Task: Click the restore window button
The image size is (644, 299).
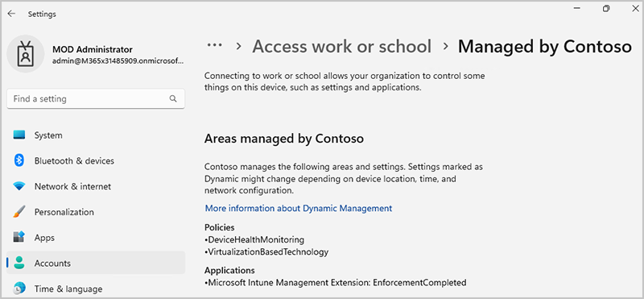Action: pos(606,9)
